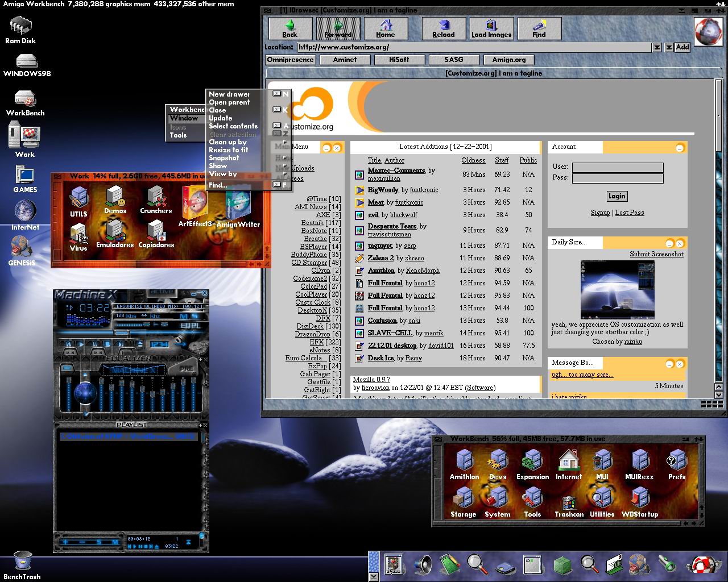Screen dimensions: 728x582
Task: Expand the Clean up by submenu
Action: point(227,142)
